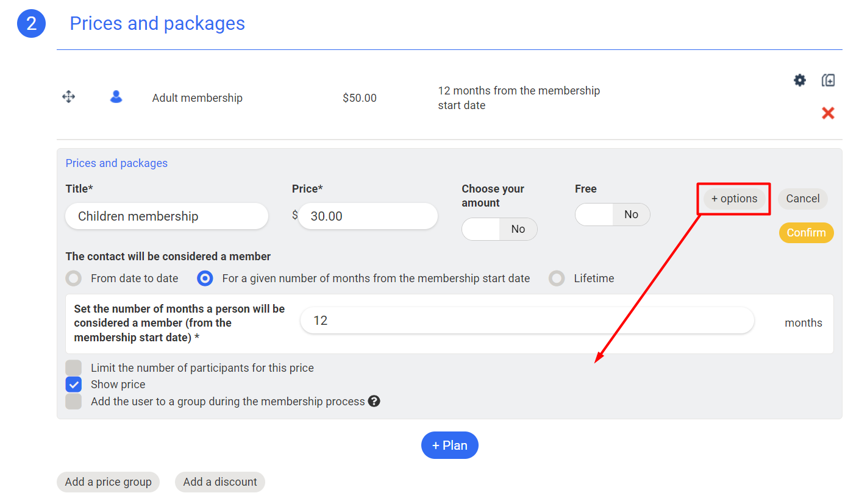Viewport: 859px width, 504px height.
Task: Enable Limit the number of participants checkbox
Action: coord(74,368)
